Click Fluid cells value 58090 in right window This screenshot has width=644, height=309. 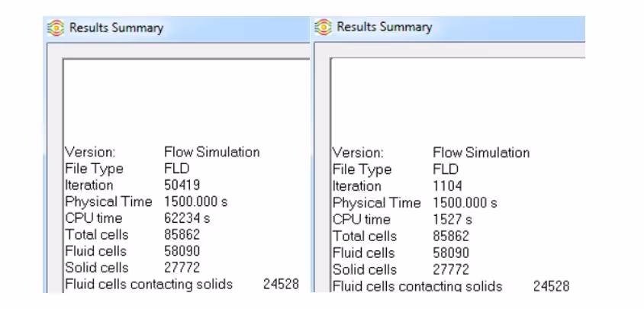pyautogui.click(x=451, y=253)
